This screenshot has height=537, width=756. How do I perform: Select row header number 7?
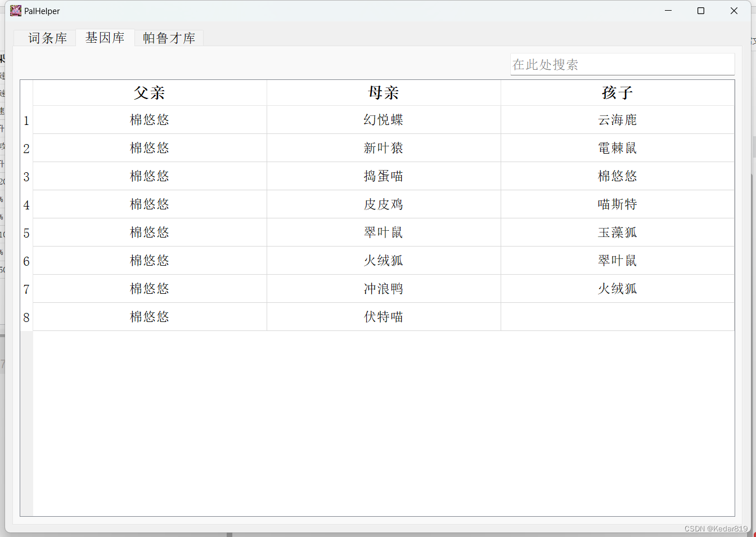coord(26,289)
